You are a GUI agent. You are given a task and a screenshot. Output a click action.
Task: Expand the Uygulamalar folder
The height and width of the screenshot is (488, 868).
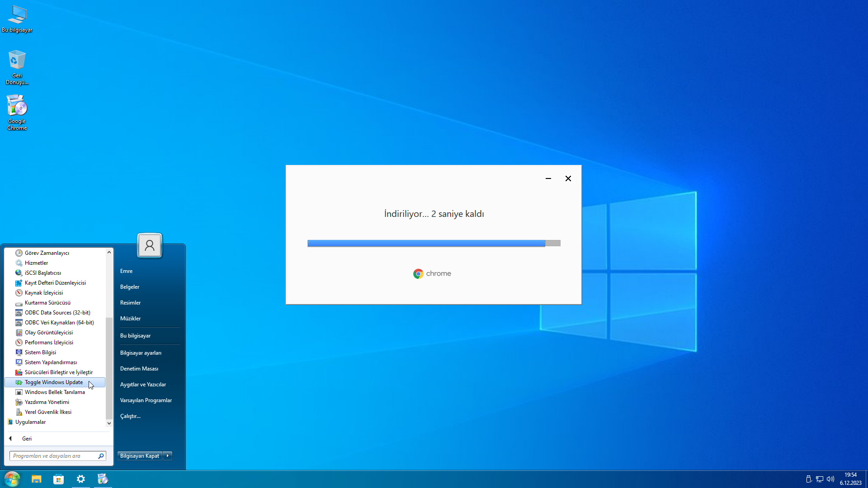point(55,422)
